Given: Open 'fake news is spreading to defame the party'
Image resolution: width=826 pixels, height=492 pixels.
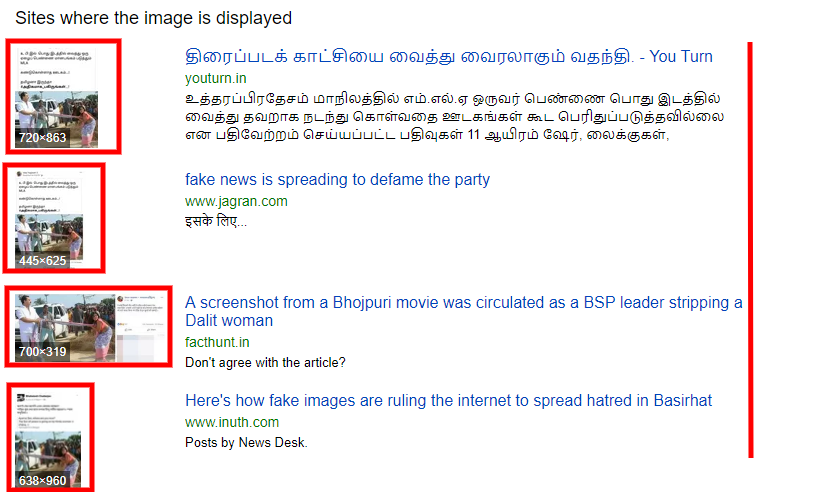Looking at the screenshot, I should pyautogui.click(x=337, y=180).
